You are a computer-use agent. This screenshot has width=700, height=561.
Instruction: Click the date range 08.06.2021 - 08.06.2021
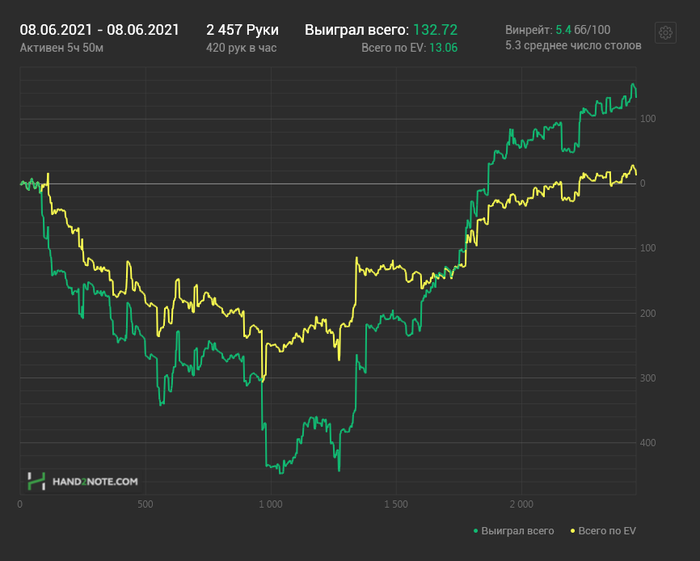pos(99,30)
